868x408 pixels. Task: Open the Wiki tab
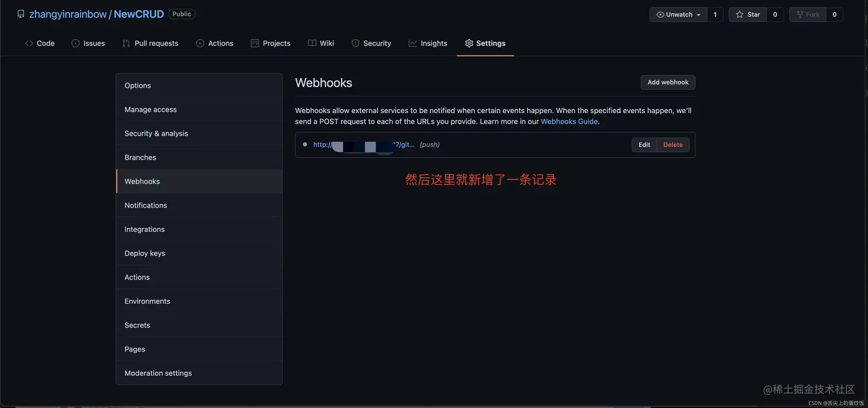click(x=321, y=43)
